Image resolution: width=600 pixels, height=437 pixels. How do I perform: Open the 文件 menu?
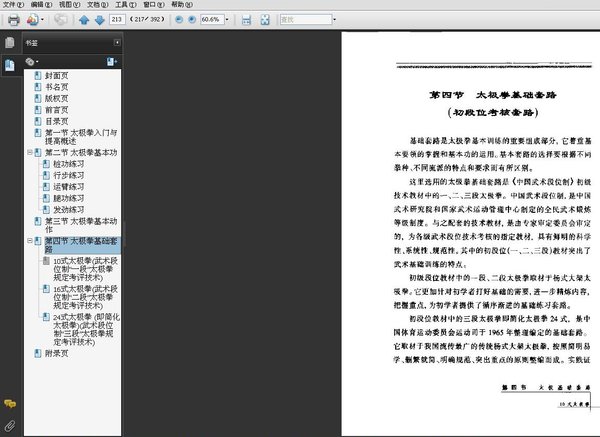coord(13,5)
